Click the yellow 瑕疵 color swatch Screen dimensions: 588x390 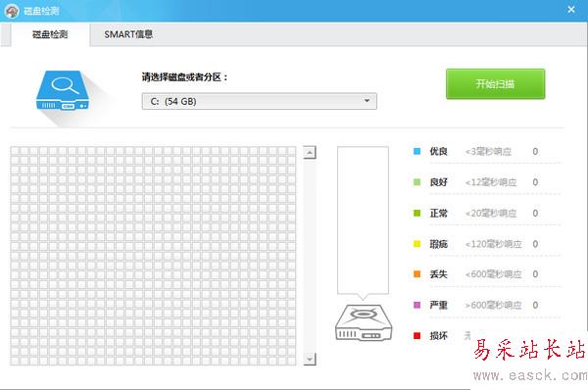416,244
